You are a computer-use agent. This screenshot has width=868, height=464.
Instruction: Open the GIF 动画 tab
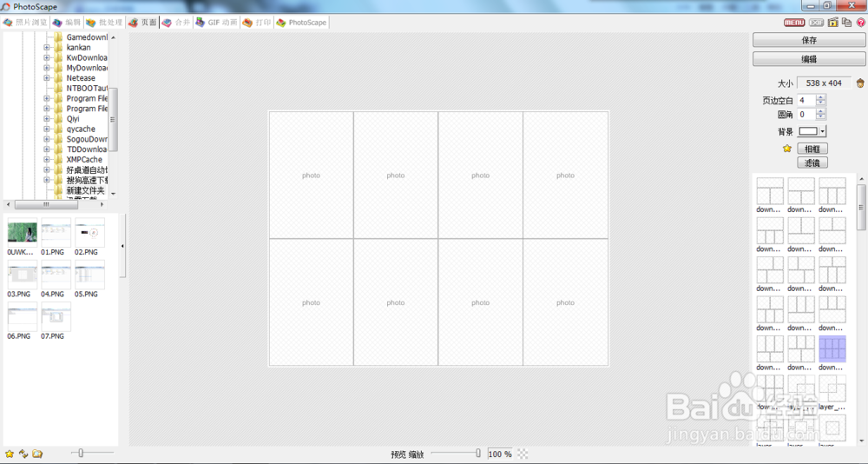tap(216, 23)
